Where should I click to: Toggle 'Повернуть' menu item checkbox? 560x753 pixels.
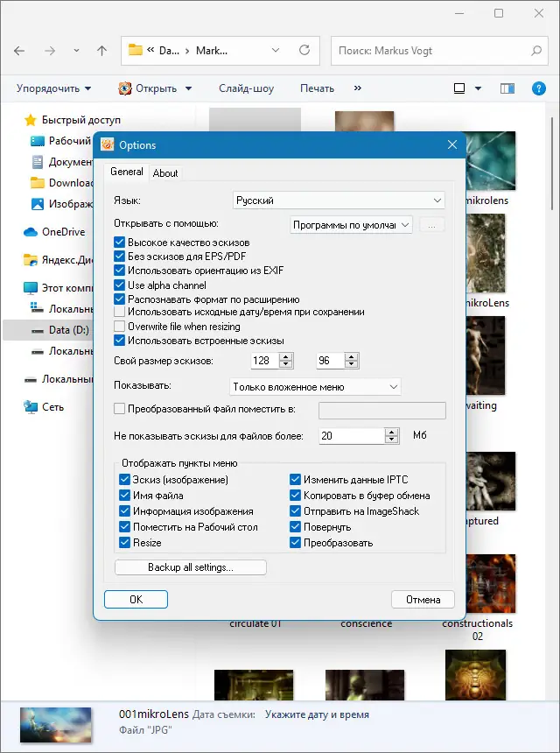295,527
